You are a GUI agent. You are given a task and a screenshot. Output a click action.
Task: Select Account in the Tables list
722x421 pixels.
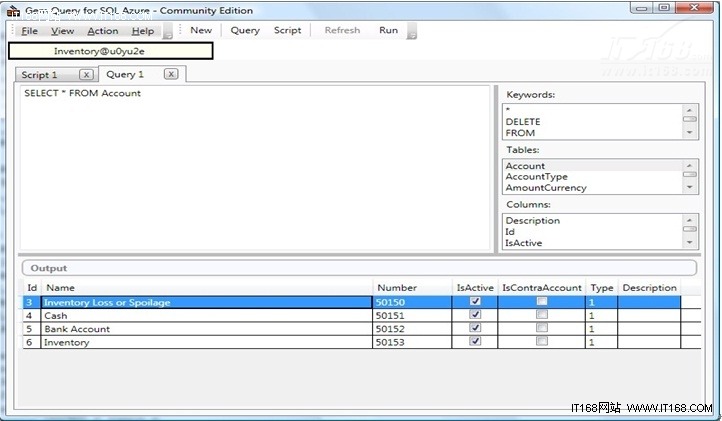pyautogui.click(x=593, y=165)
